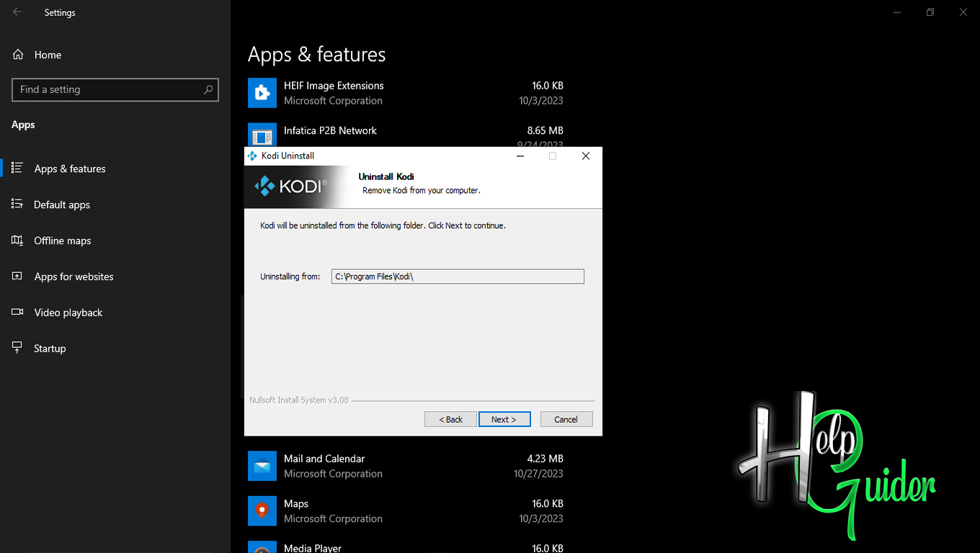Click the Settings back arrow
980x553 pixels.
click(x=17, y=12)
